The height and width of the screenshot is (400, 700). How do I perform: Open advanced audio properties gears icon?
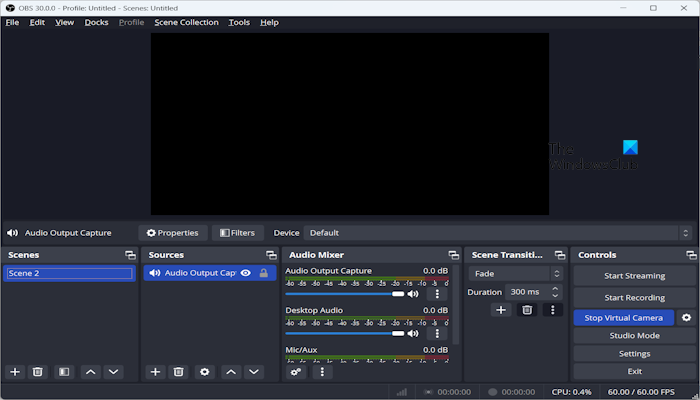coord(296,371)
